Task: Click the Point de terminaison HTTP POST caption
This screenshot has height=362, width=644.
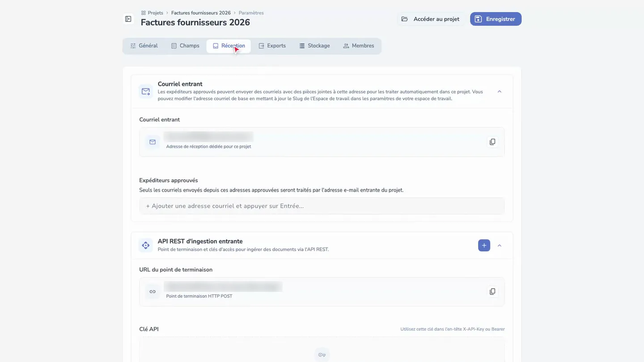Action: [199, 296]
